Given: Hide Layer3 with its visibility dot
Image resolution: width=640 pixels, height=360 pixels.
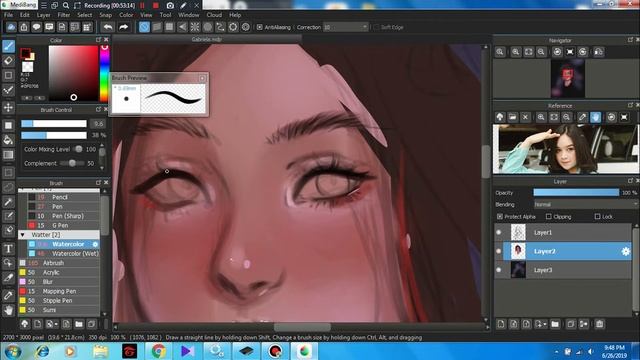Looking at the screenshot, I should pos(499,270).
